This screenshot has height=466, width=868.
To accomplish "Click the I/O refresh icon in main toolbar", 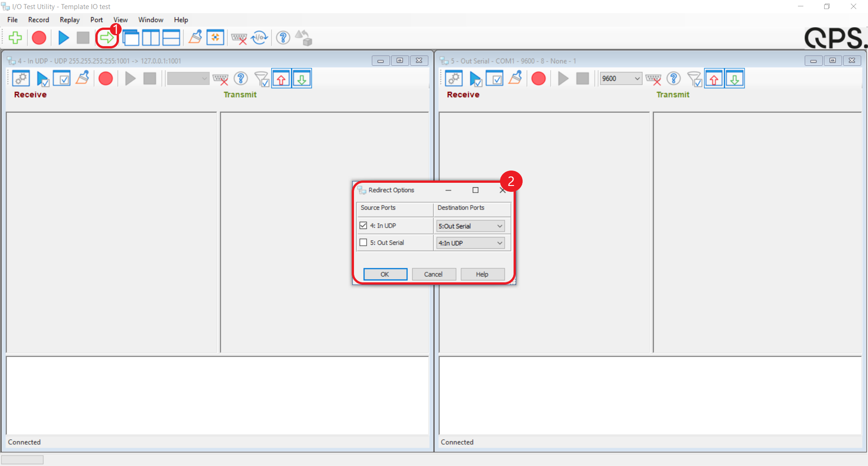I will 259,38.
